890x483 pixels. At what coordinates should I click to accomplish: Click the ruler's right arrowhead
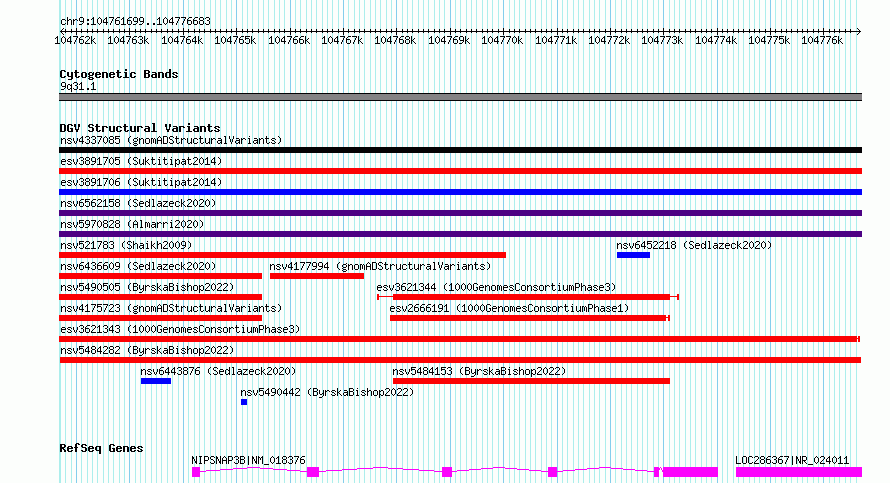coord(858,32)
